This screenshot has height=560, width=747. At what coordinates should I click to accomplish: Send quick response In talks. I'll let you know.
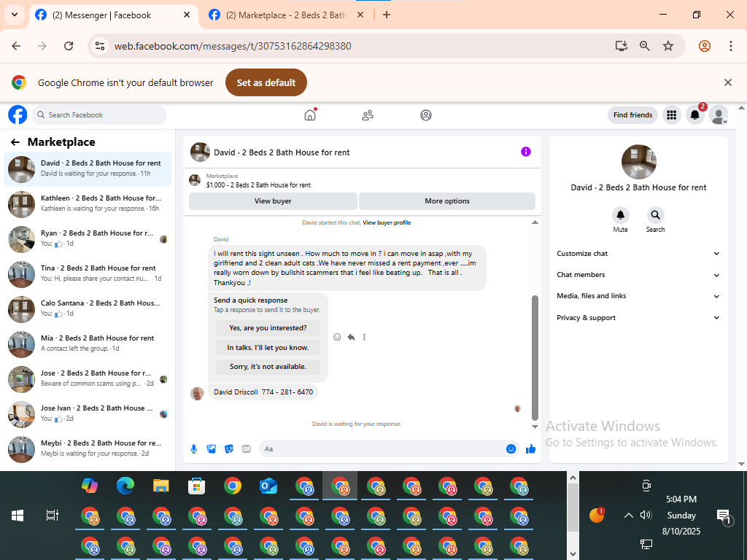pyautogui.click(x=268, y=348)
